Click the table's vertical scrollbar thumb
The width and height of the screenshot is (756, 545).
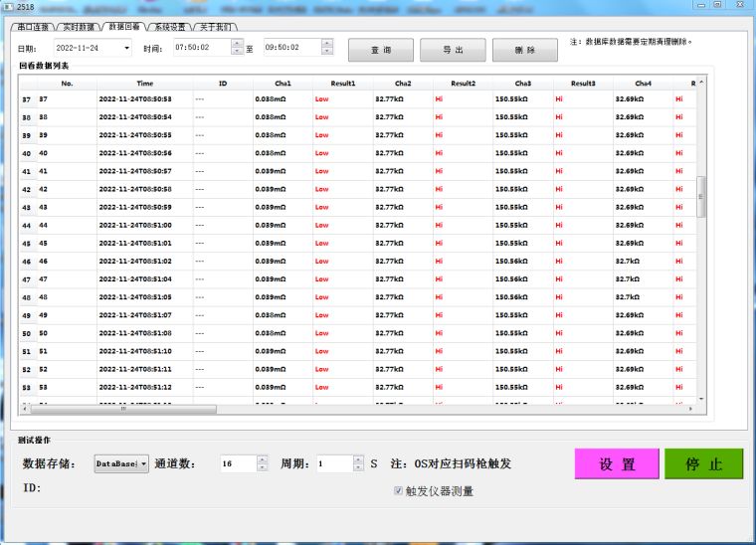tap(701, 197)
